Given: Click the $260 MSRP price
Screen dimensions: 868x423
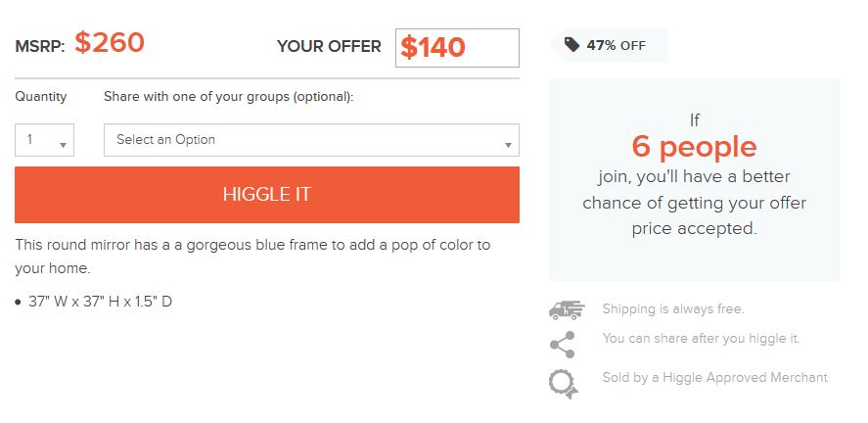Looking at the screenshot, I should [x=110, y=43].
